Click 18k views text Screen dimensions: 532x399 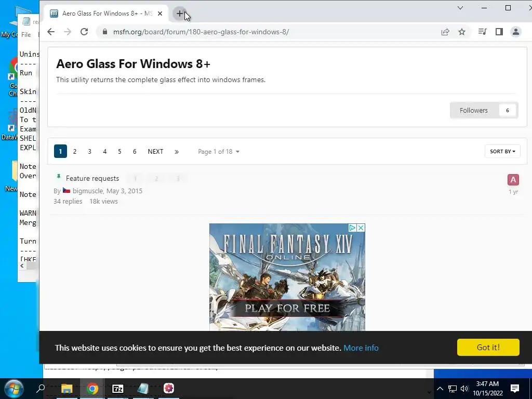coord(103,201)
